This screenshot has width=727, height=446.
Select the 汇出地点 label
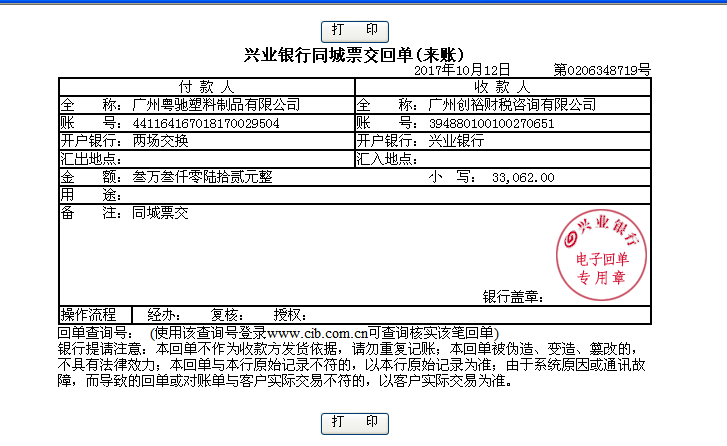[x=91, y=159]
